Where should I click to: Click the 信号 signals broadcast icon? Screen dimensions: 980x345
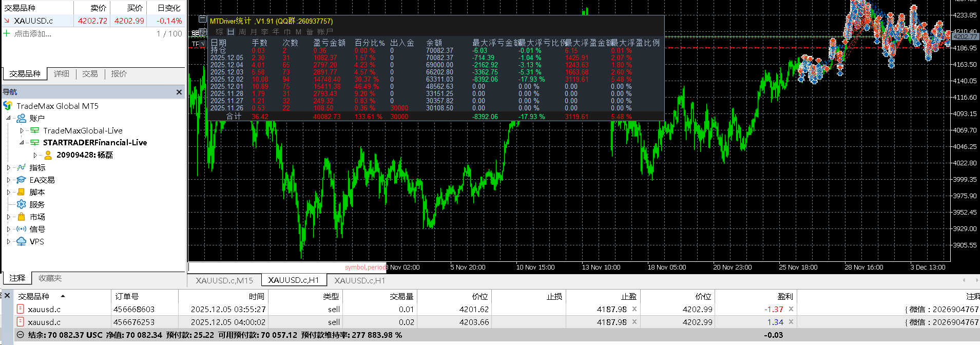tap(22, 229)
